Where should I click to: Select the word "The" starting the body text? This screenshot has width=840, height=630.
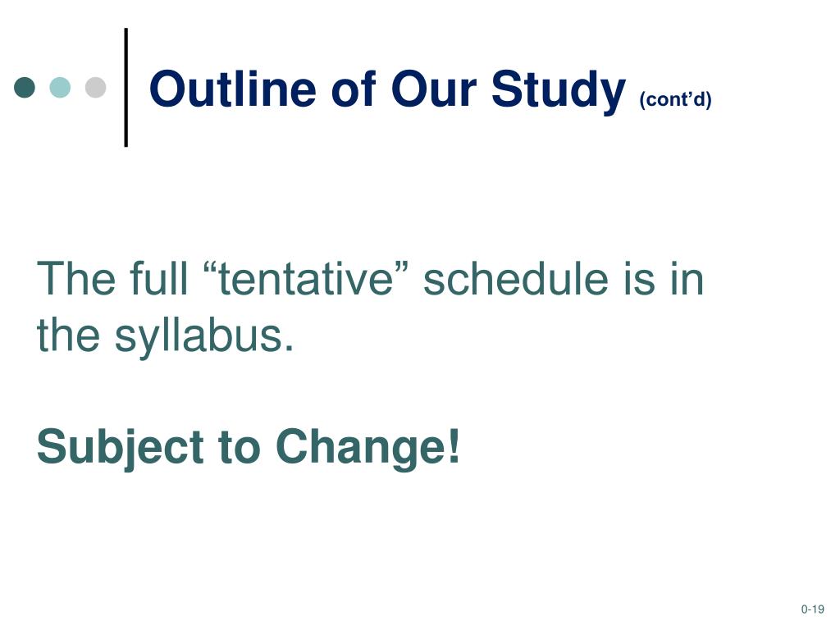point(76,279)
